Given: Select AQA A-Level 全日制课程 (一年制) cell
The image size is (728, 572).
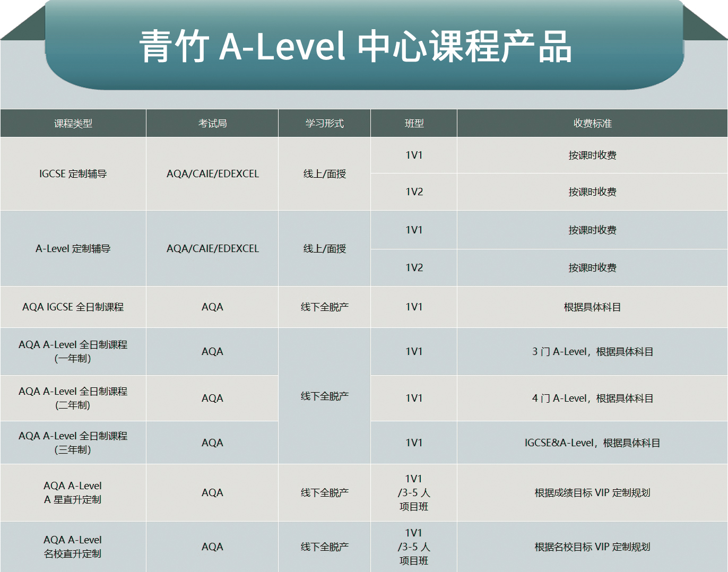Looking at the screenshot, I should 73,351.
